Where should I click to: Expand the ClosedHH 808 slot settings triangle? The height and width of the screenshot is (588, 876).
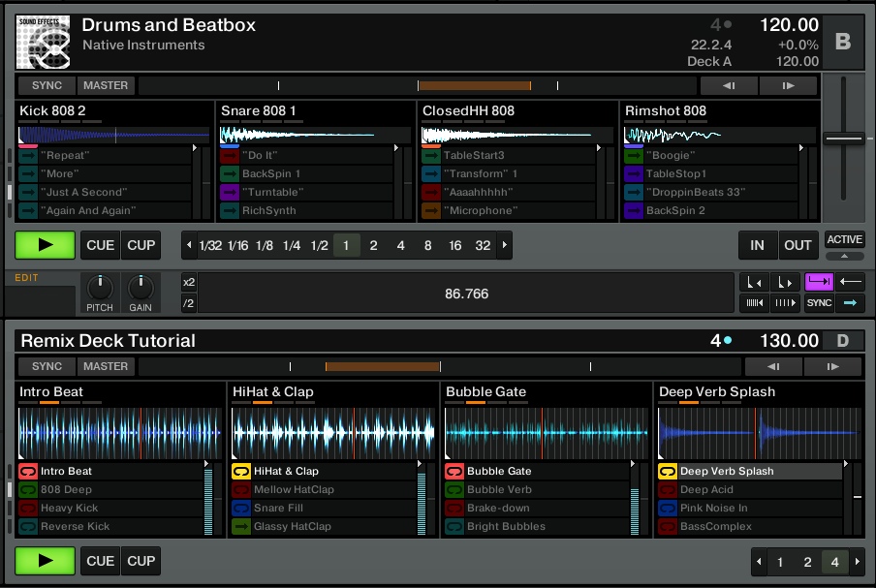coord(598,148)
